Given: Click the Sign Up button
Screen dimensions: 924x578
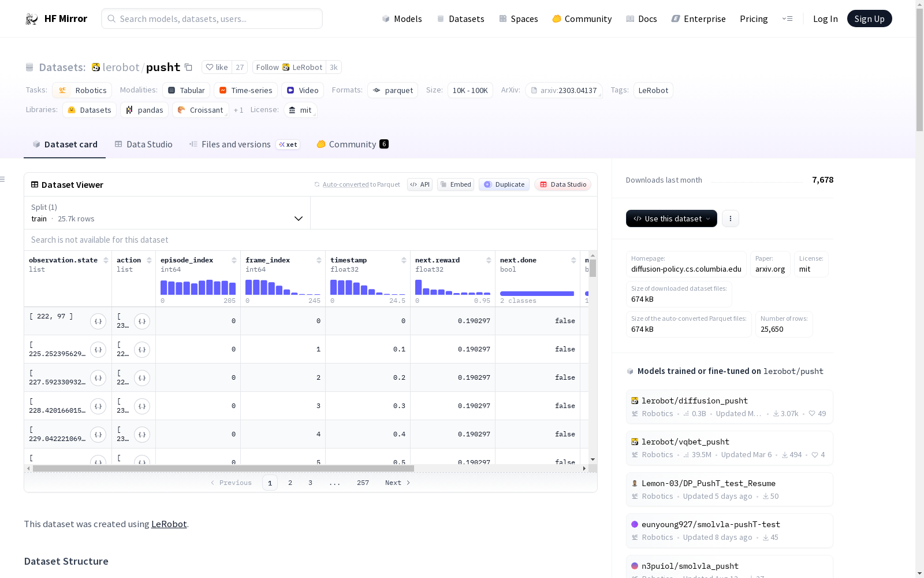Looking at the screenshot, I should coord(870,18).
